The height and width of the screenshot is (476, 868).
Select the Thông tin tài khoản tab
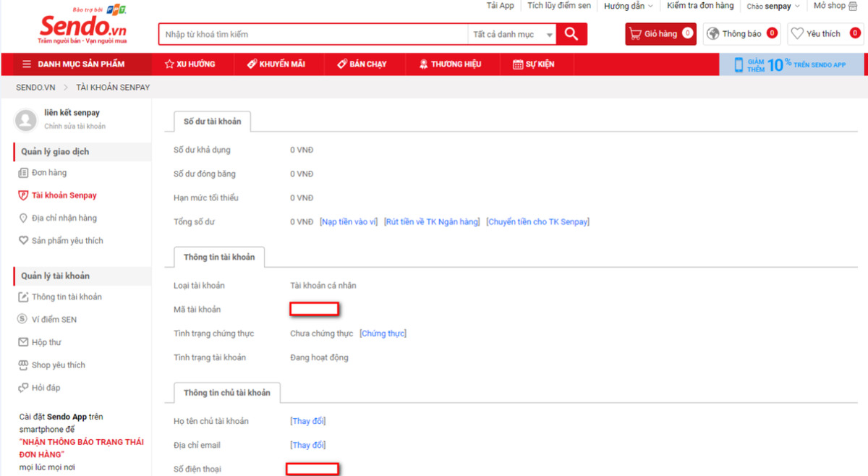coord(219,257)
